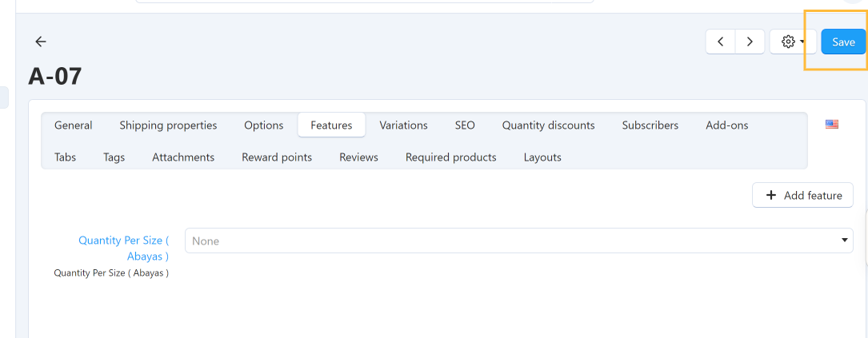Viewport: 868px width, 338px height.
Task: Open the Required products tab
Action: pyautogui.click(x=450, y=157)
